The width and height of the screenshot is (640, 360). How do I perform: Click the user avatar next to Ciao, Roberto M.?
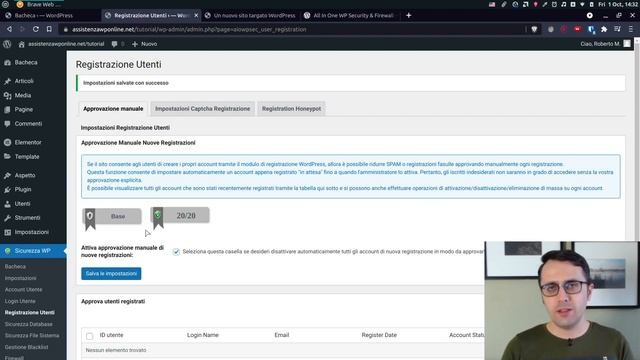627,44
